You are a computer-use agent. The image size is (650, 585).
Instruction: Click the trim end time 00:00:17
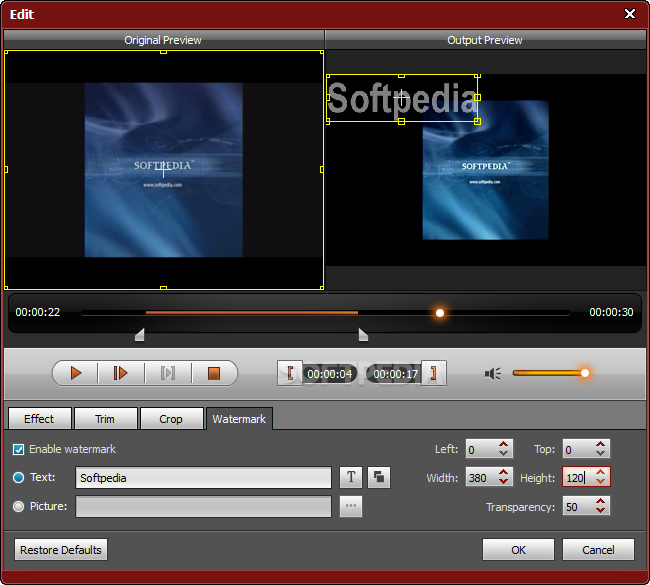395,374
